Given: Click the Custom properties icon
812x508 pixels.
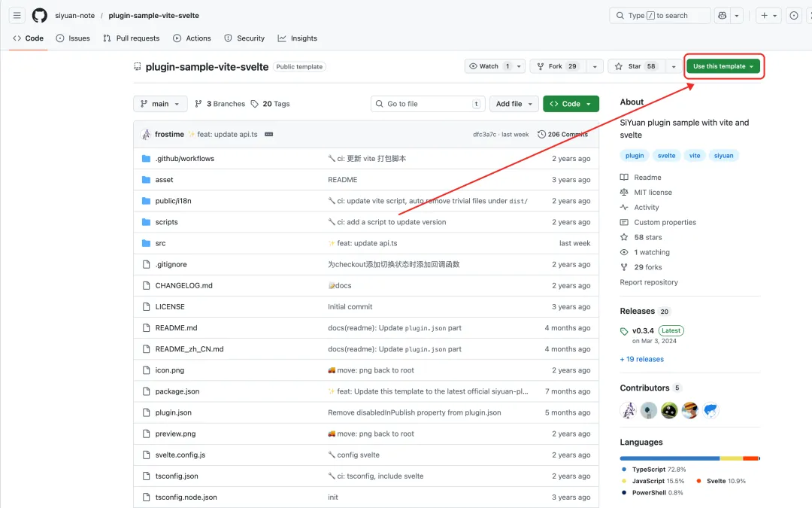Looking at the screenshot, I should coord(624,222).
